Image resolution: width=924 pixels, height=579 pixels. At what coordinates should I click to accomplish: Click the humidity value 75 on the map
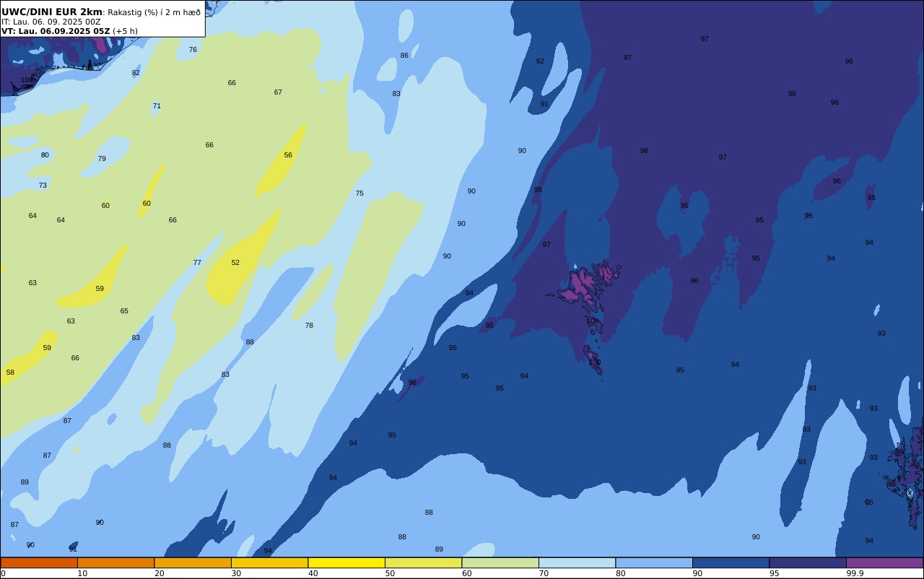359,193
